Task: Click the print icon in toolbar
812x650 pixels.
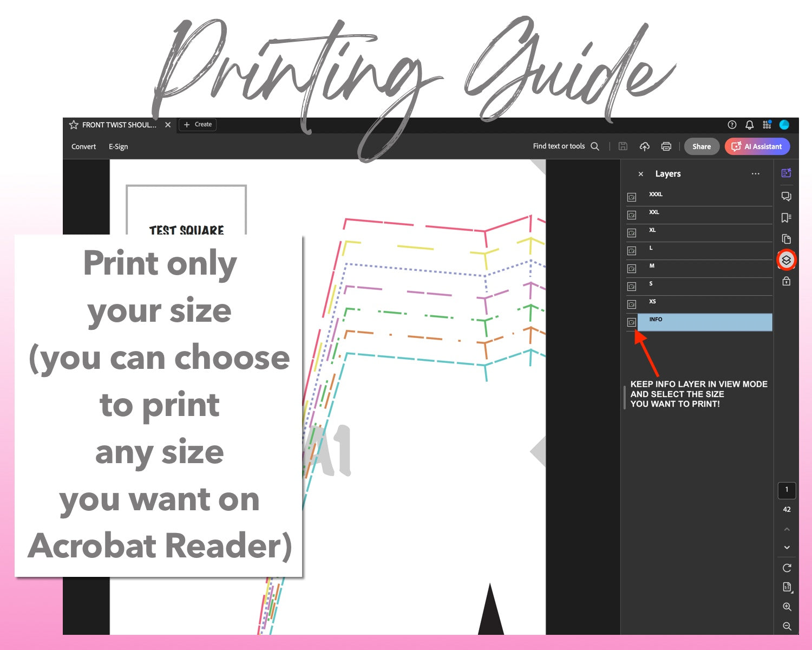Action: (x=666, y=146)
